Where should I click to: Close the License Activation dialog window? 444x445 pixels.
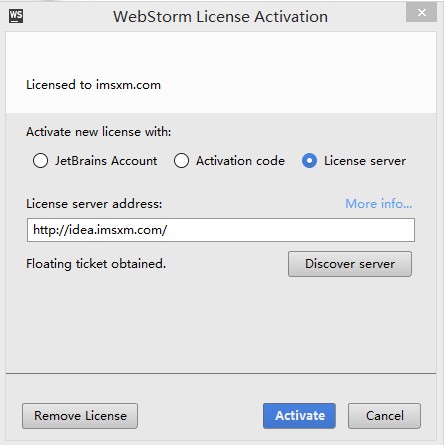421,13
